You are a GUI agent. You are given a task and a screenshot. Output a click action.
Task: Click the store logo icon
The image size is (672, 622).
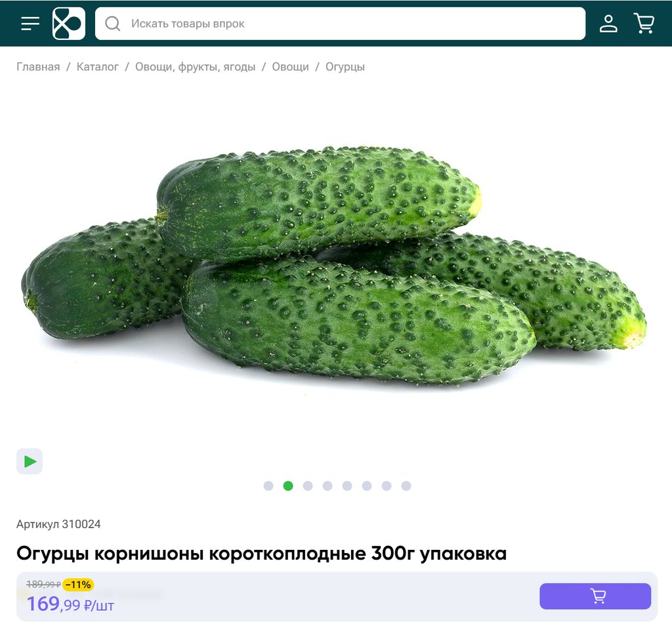(68, 24)
